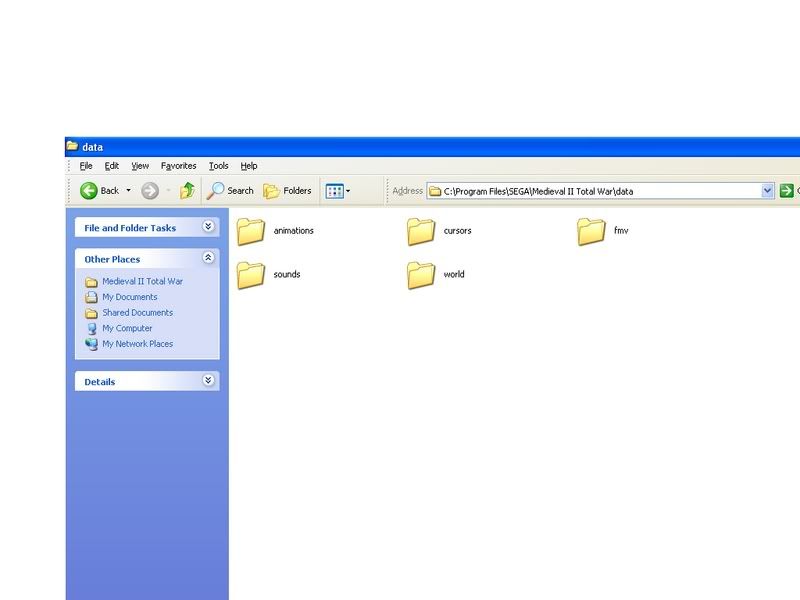
Task: Click the Shared Documents folder icon
Action: coord(91,313)
